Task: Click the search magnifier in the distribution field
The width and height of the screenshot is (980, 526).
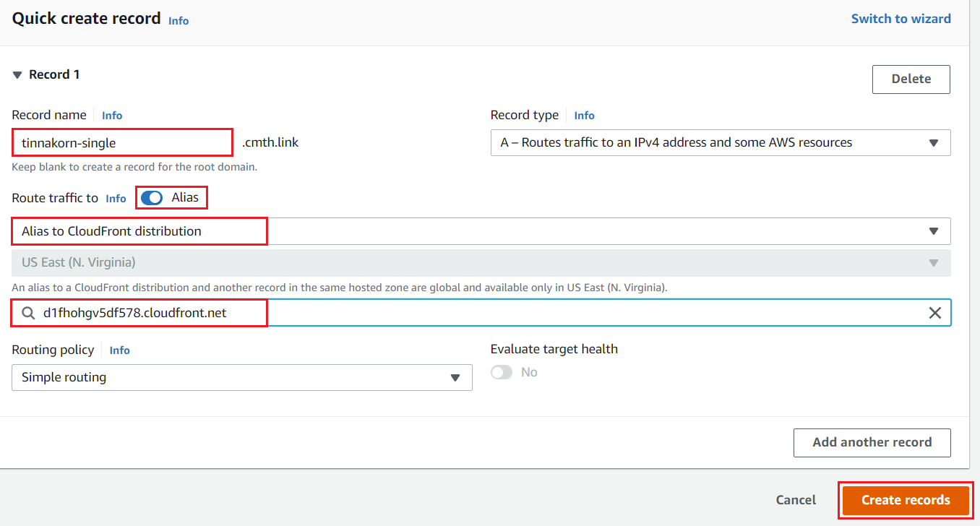Action: coord(28,312)
